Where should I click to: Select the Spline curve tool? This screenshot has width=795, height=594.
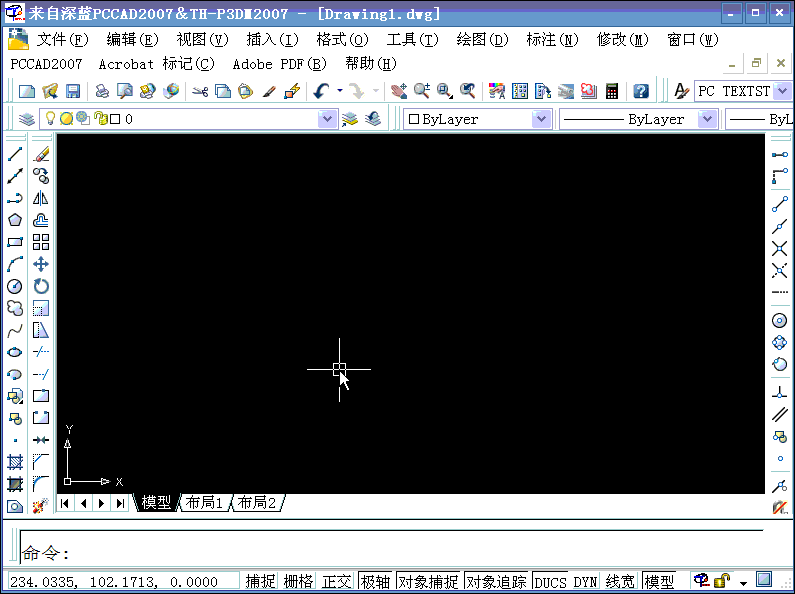coord(15,330)
